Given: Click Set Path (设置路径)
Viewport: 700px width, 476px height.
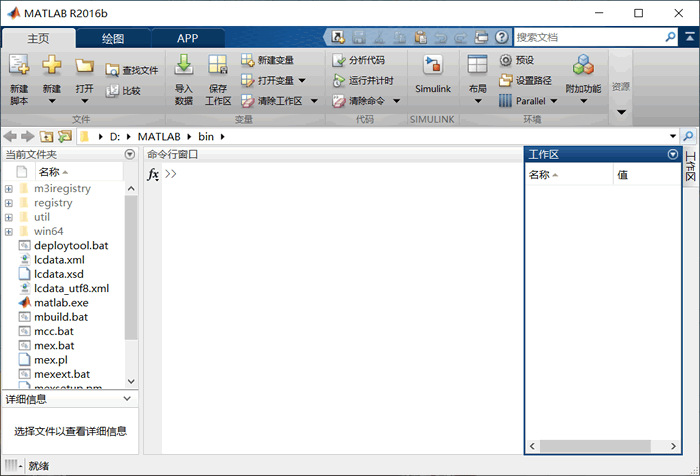Looking at the screenshot, I should click(525, 80).
